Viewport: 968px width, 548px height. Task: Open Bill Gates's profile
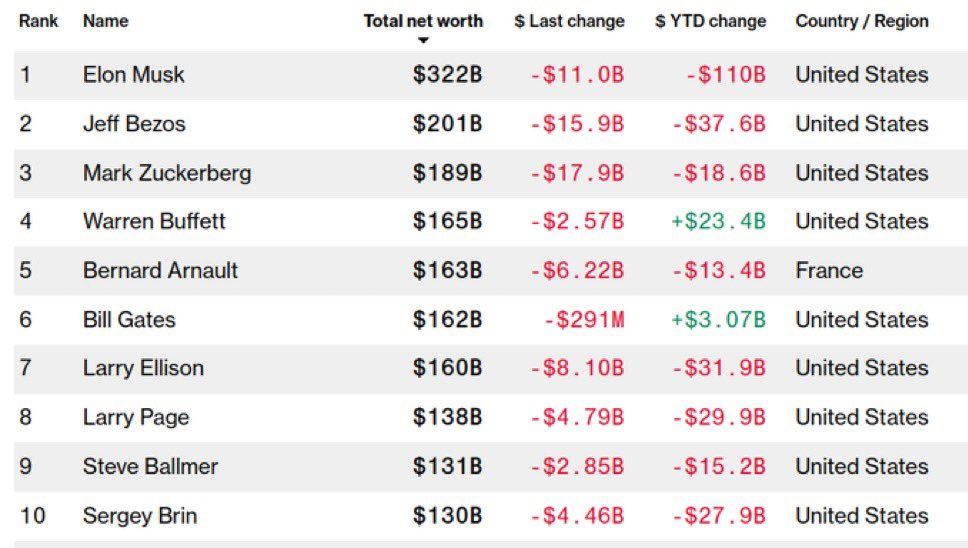[x=129, y=319]
